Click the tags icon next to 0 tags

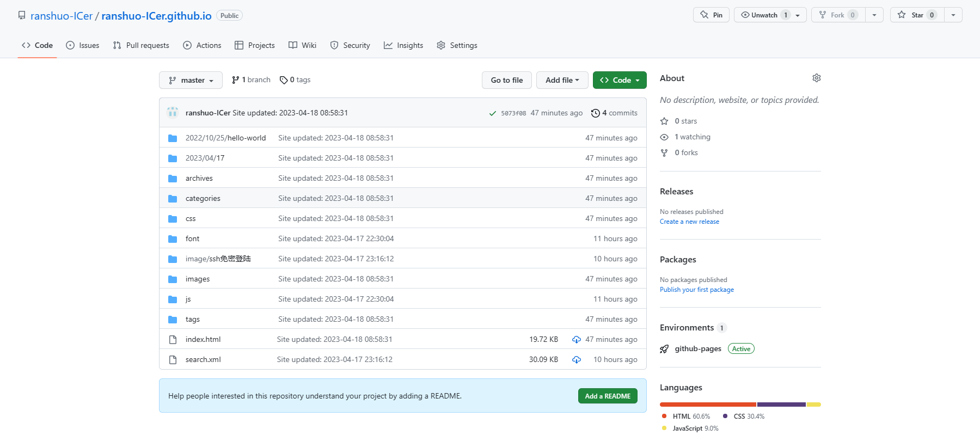(x=283, y=80)
